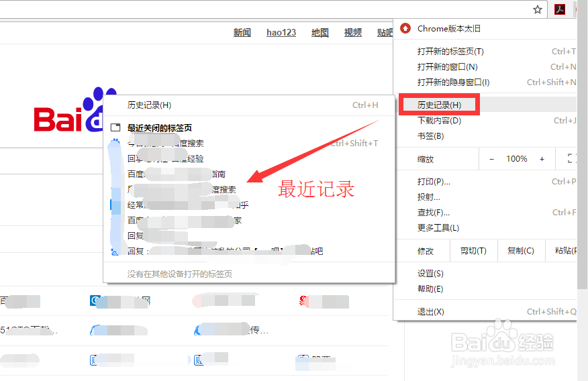Reopen the recent tab ending 乎
Screen dimensions: 588x381
coord(249,205)
